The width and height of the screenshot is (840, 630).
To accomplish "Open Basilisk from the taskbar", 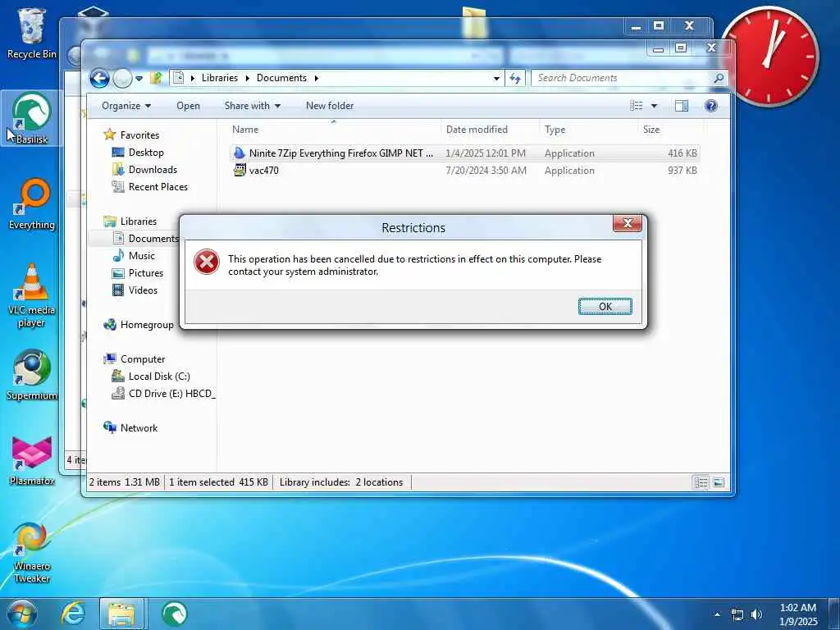I will [x=174, y=614].
